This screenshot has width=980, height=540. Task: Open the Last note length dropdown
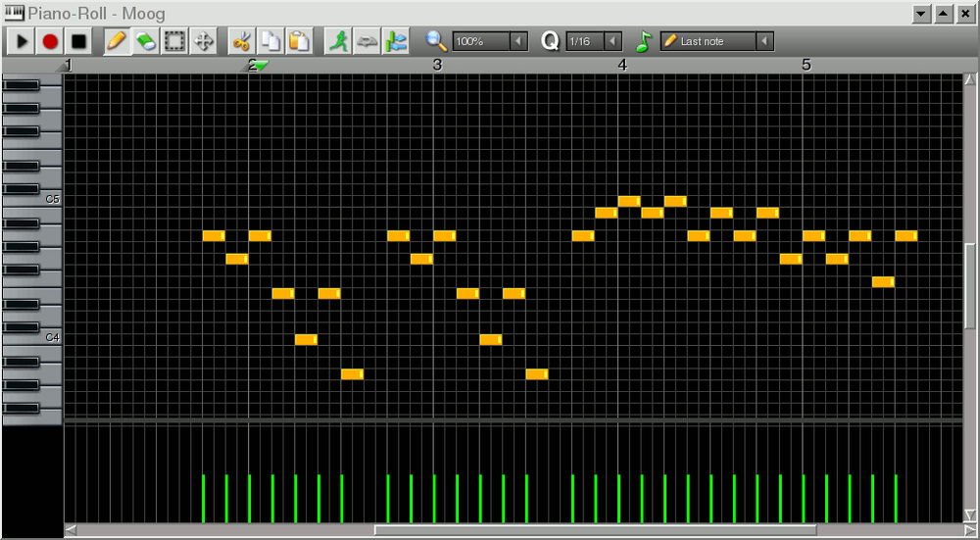click(765, 42)
